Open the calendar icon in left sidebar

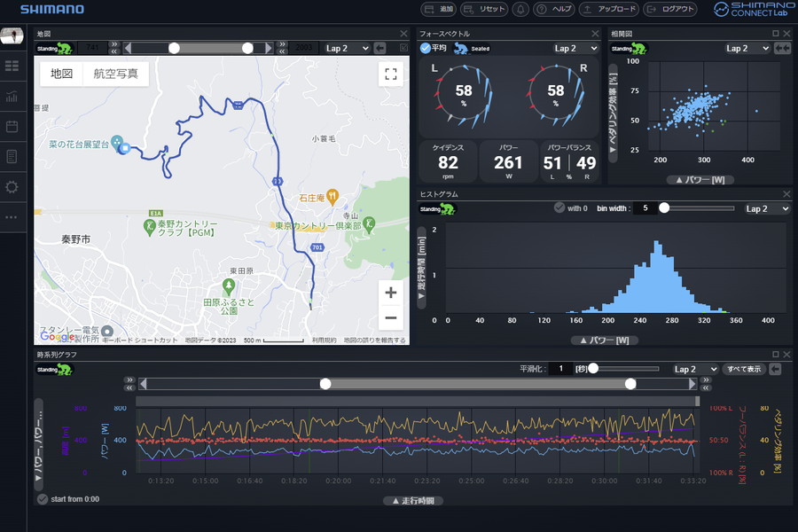[x=12, y=127]
